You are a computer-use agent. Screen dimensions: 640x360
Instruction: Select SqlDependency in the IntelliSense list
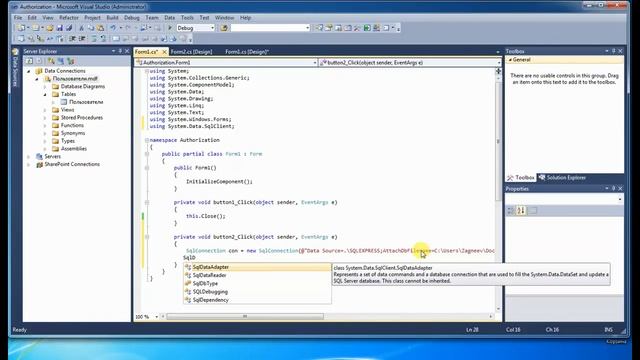[x=257, y=300]
